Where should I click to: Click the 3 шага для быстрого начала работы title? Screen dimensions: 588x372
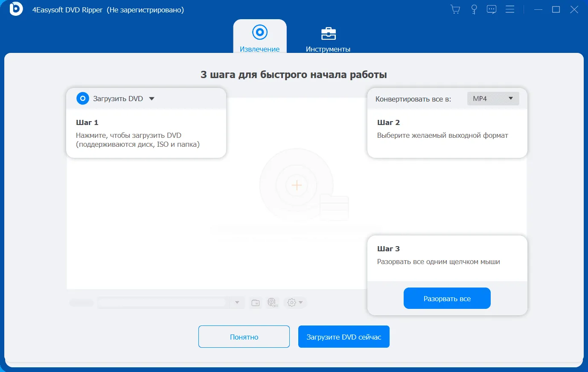[x=294, y=75]
